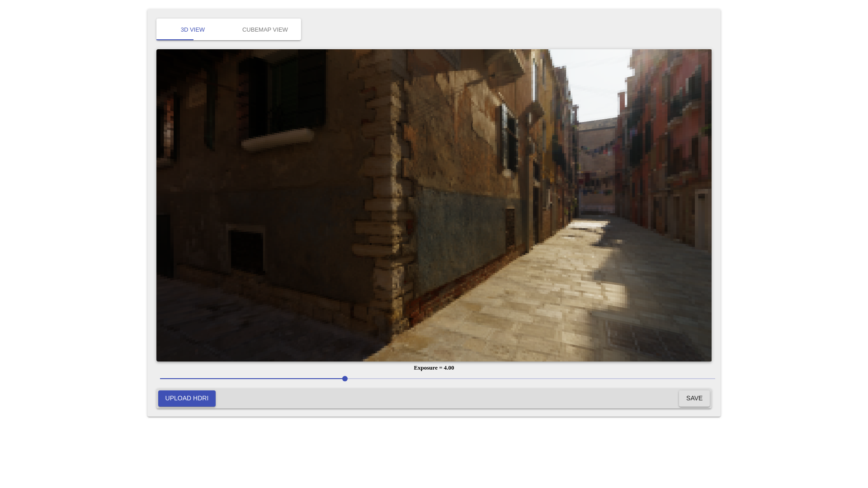868x488 pixels.
Task: Switch to the 3D View tab
Action: point(193,29)
